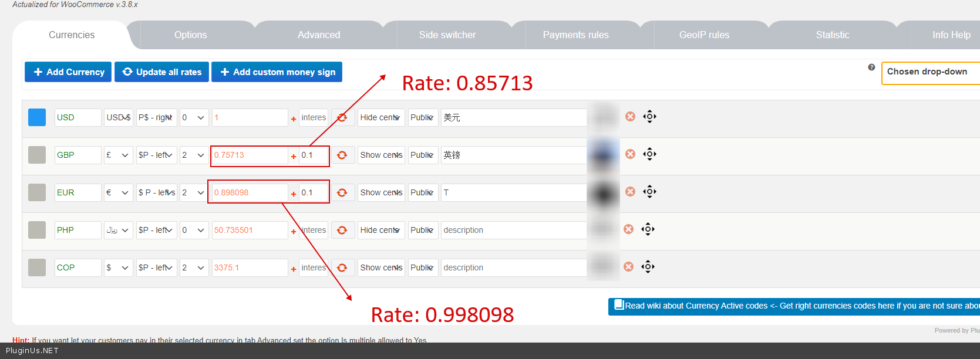Open EUR decimals count dropdown

193,192
